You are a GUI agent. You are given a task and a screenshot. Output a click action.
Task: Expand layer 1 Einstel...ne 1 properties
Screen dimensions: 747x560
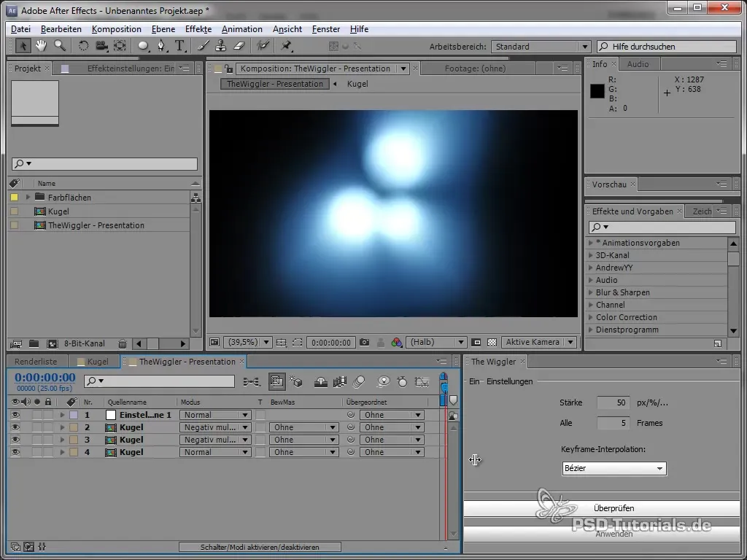pos(62,415)
